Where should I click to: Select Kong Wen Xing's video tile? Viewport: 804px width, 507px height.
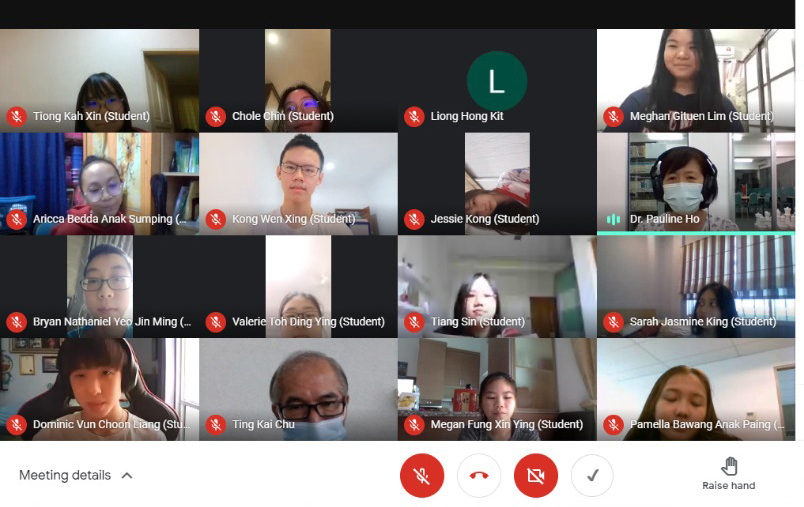(x=298, y=184)
